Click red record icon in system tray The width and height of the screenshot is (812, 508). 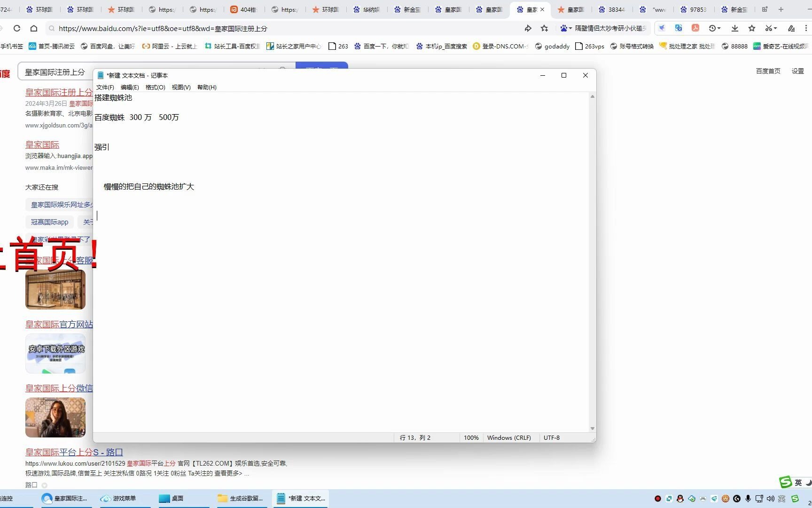tap(658, 499)
